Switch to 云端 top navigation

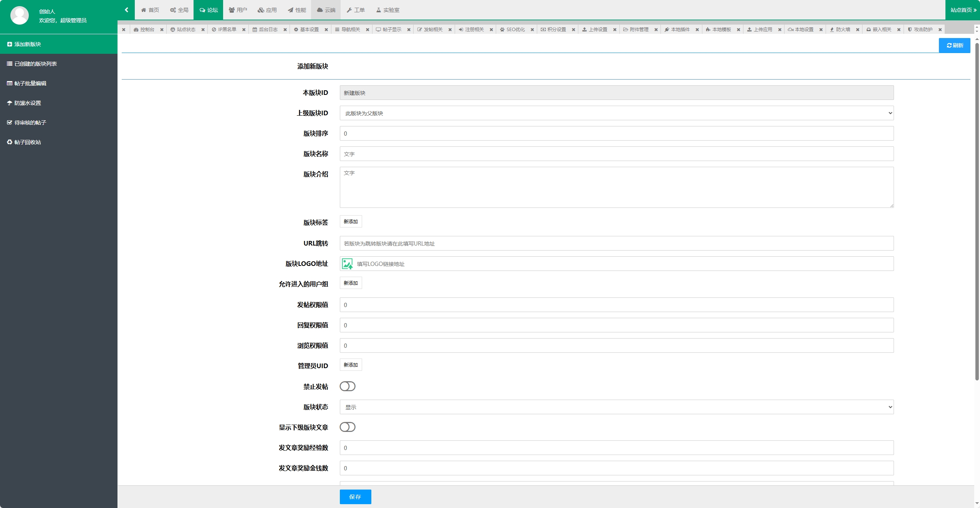tap(326, 10)
